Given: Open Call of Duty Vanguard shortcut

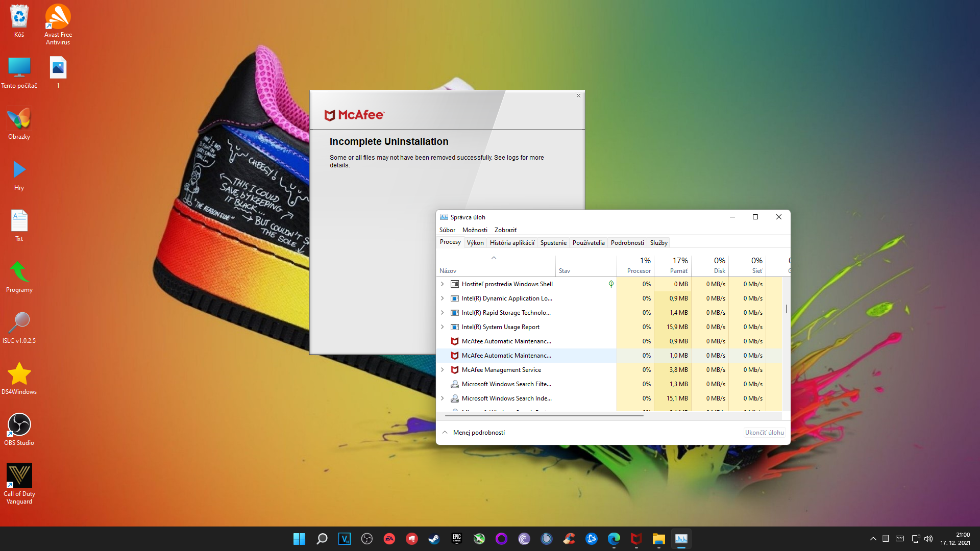Looking at the screenshot, I should point(19,483).
